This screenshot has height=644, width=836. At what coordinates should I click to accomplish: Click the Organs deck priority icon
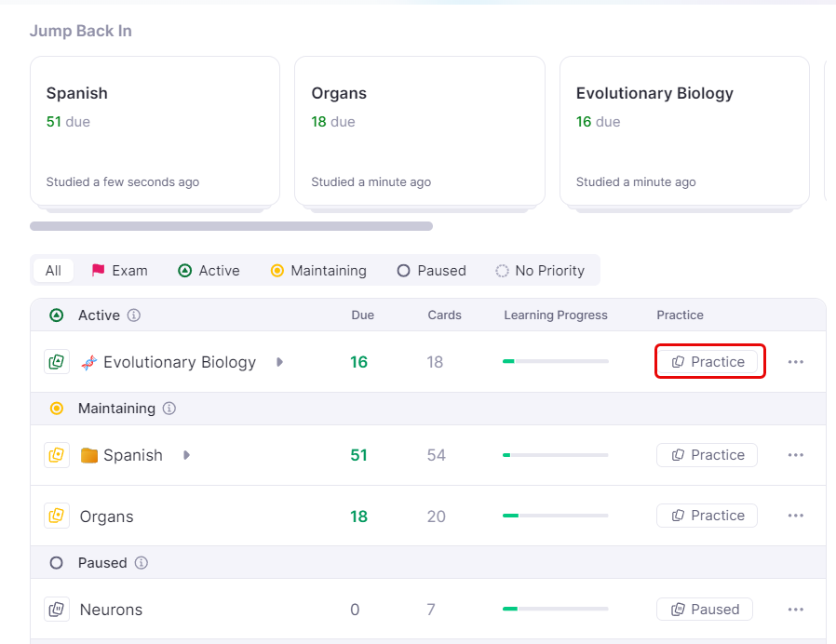57,516
